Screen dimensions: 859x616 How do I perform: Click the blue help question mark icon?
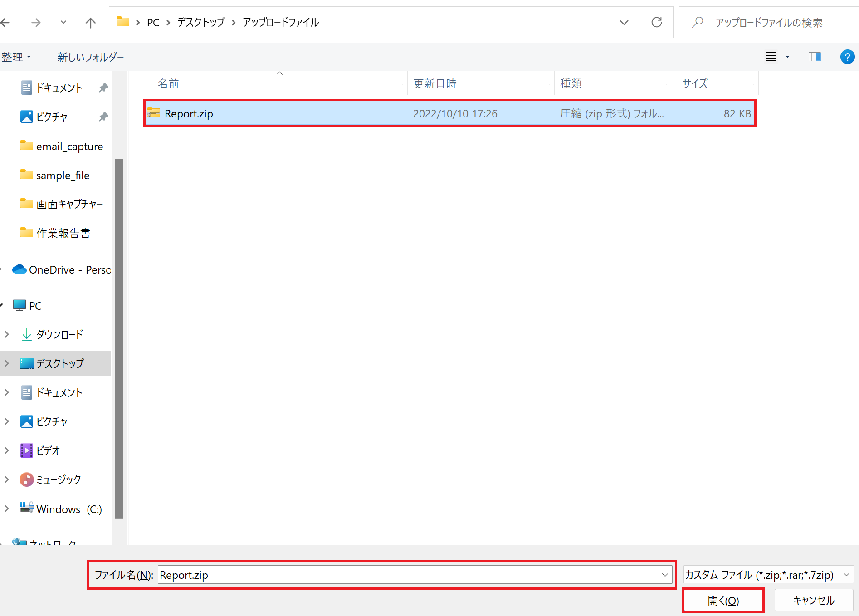pos(847,57)
